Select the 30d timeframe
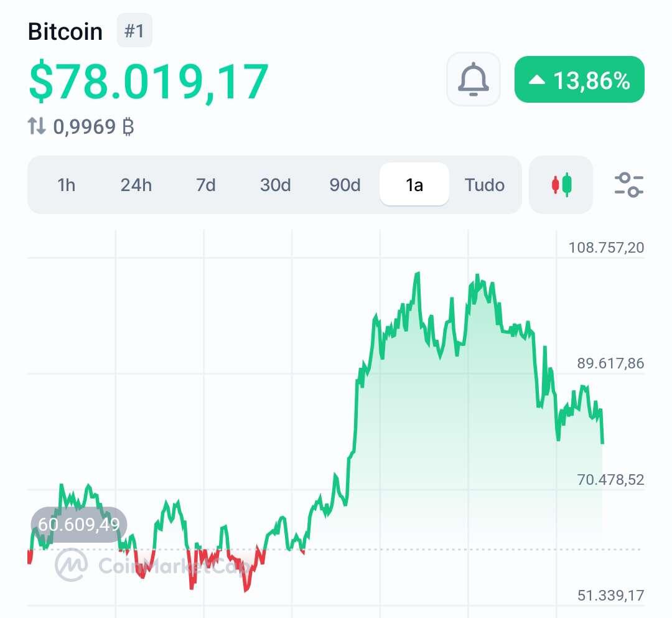 (x=275, y=185)
